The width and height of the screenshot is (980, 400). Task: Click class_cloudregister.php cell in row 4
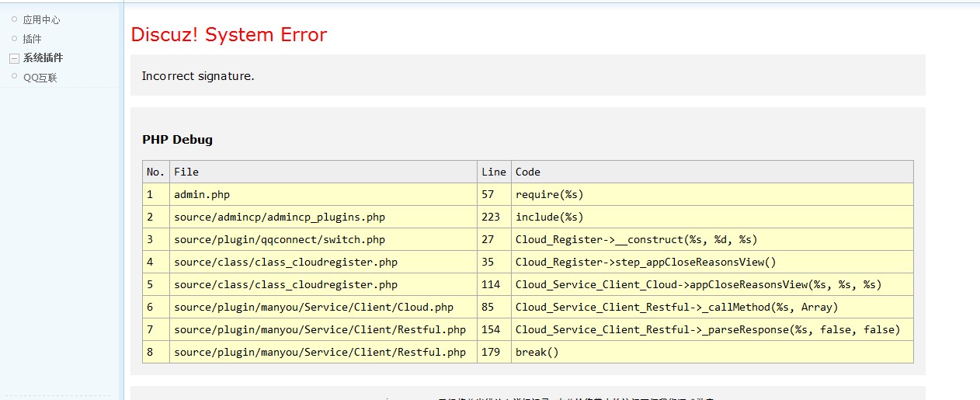[323, 262]
